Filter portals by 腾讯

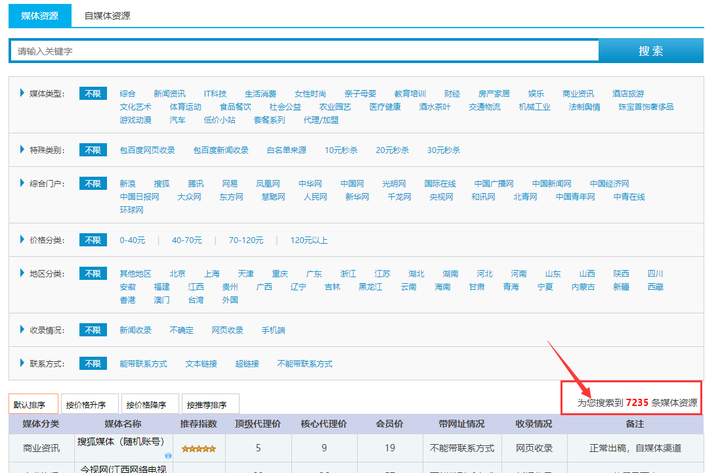click(x=196, y=184)
